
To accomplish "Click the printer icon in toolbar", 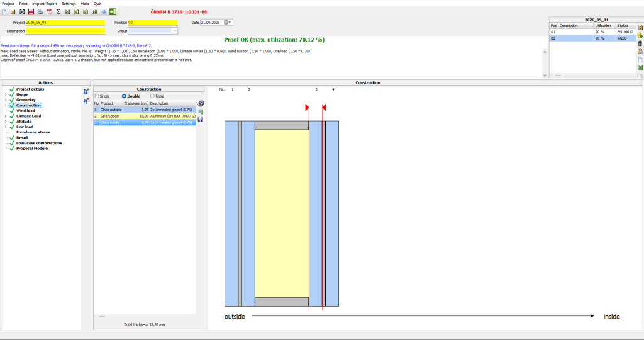I will point(40,12).
